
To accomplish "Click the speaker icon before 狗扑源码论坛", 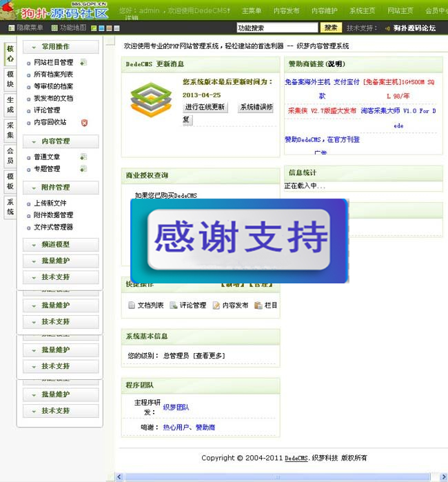I will click(387, 28).
